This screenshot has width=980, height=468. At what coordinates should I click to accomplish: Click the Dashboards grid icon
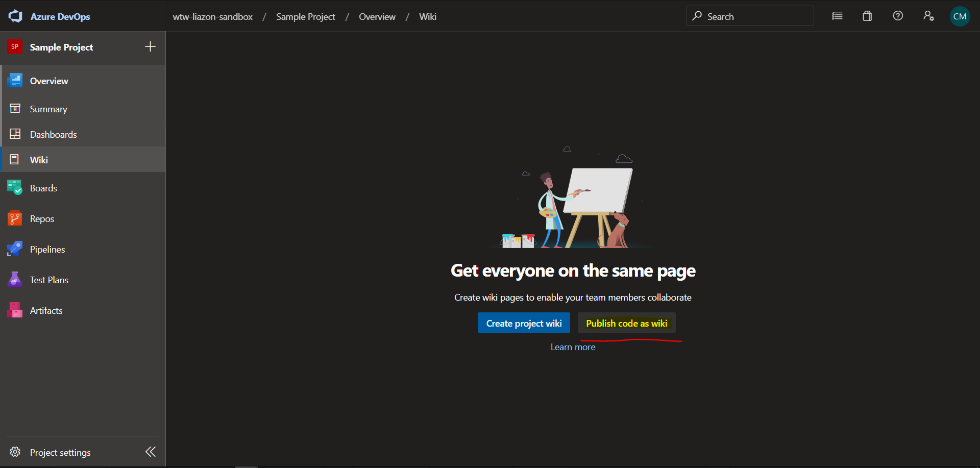pyautogui.click(x=15, y=134)
